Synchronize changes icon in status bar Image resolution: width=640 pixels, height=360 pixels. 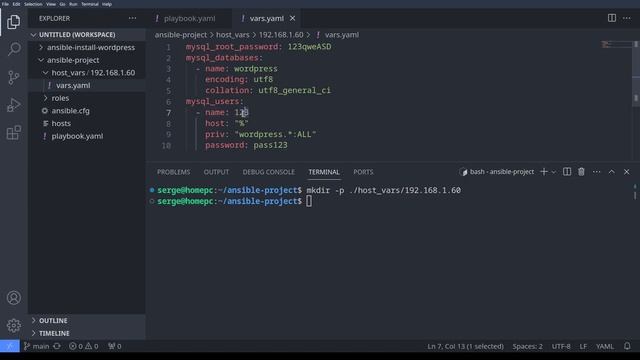click(x=57, y=346)
